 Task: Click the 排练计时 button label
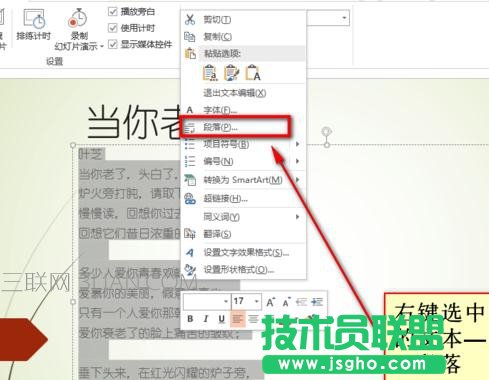33,36
